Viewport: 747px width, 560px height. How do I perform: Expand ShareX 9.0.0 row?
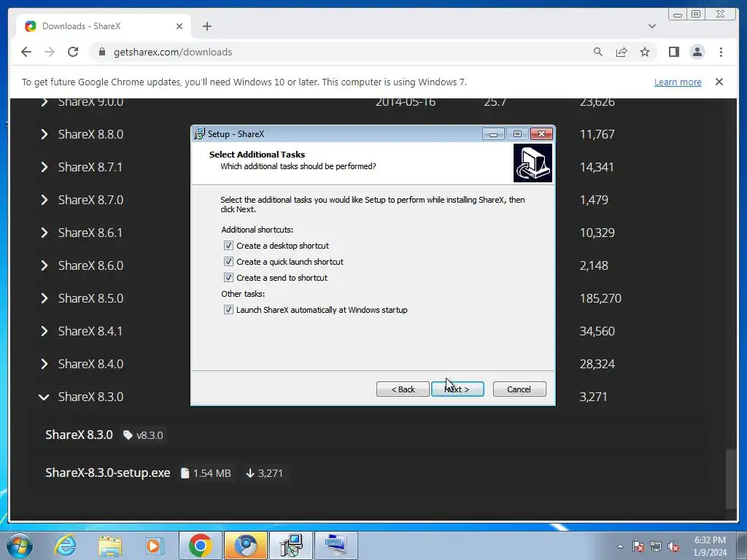pyautogui.click(x=44, y=102)
